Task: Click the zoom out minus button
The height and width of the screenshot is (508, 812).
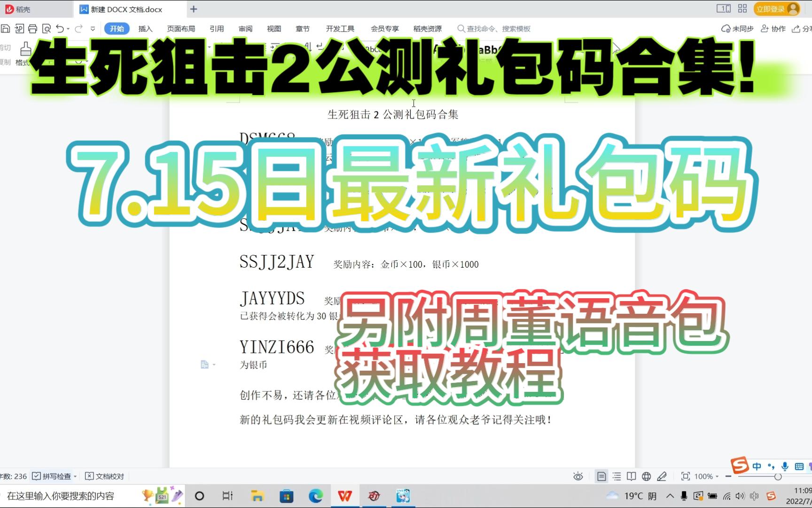Action: coord(728,476)
